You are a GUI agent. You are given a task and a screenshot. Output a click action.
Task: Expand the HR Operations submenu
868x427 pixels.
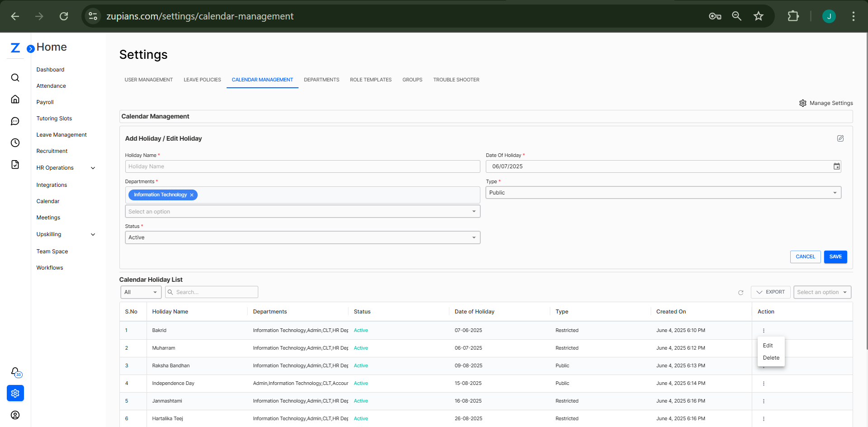(93, 168)
